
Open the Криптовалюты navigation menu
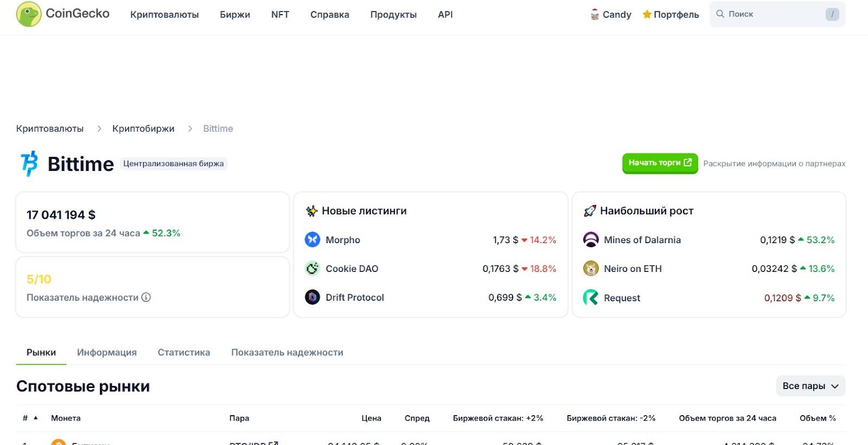164,15
